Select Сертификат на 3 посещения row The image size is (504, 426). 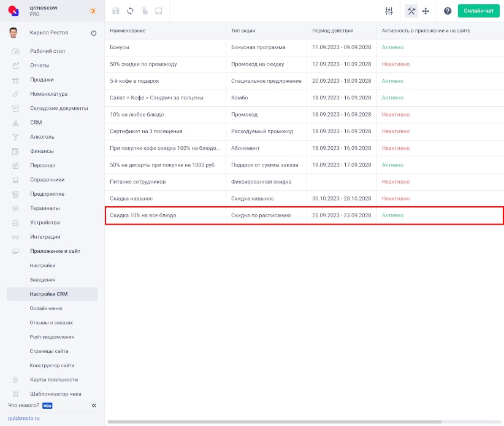click(x=304, y=131)
